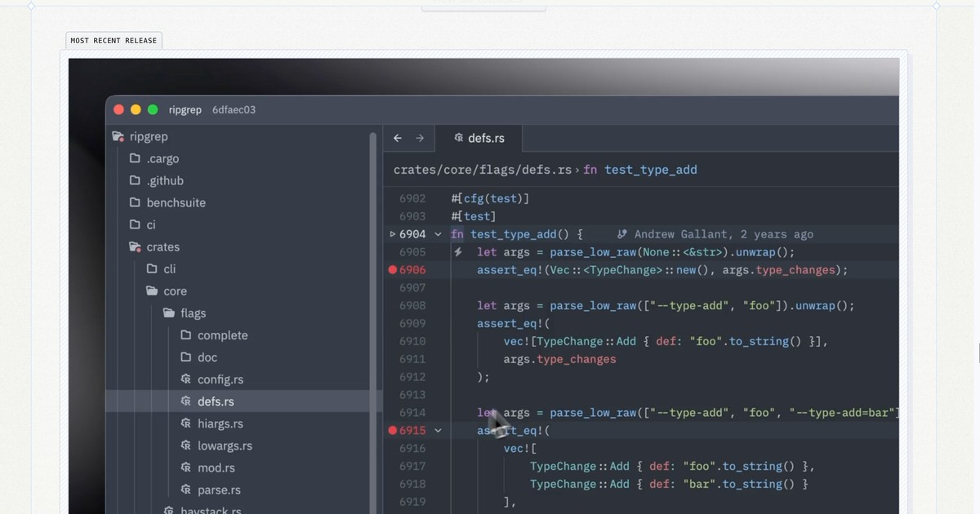The width and height of the screenshot is (980, 514).
Task: Click line number 6902
Action: (412, 198)
